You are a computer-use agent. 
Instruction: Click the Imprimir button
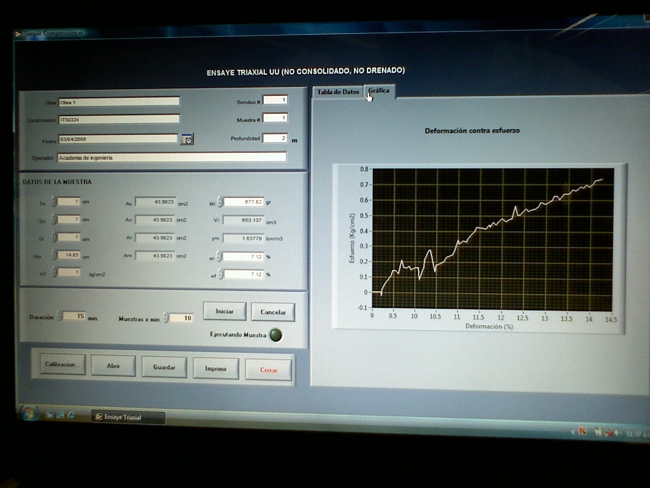(215, 368)
